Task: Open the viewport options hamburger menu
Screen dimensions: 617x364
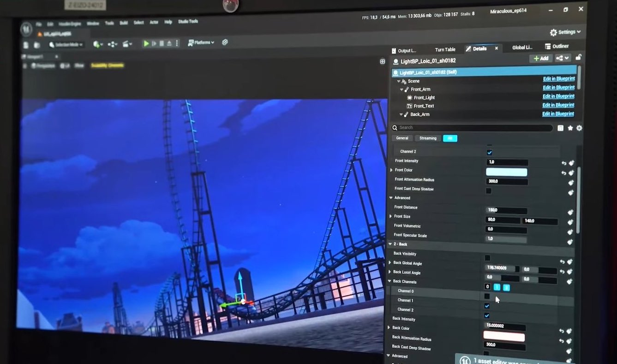Action: click(26, 66)
